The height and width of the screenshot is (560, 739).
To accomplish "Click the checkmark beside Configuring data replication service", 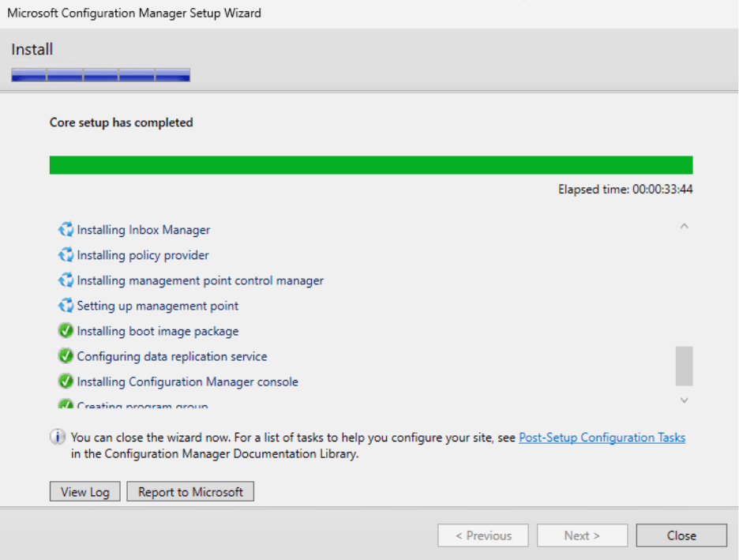I will (67, 355).
